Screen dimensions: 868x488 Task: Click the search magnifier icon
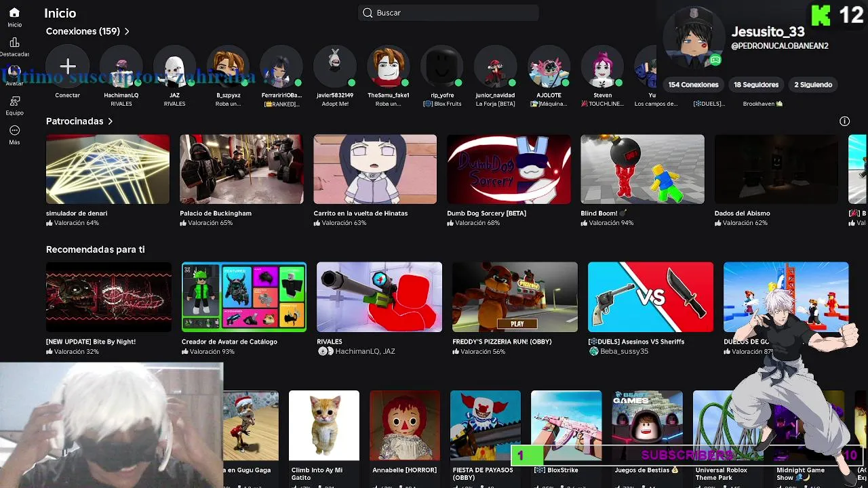[368, 13]
